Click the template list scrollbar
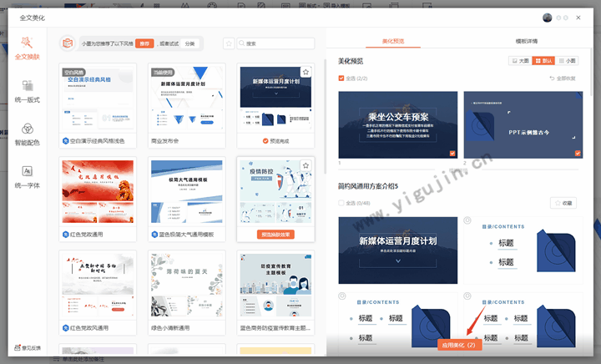 pos(325,115)
